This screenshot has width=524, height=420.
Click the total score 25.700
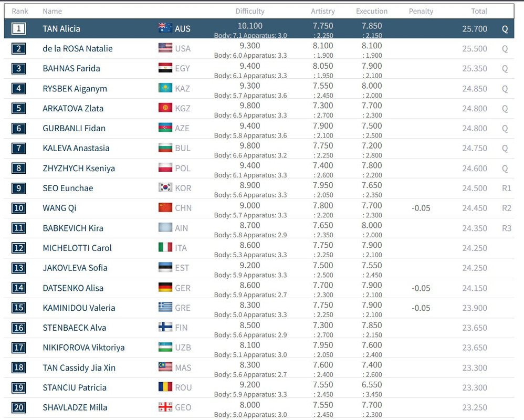click(x=475, y=29)
